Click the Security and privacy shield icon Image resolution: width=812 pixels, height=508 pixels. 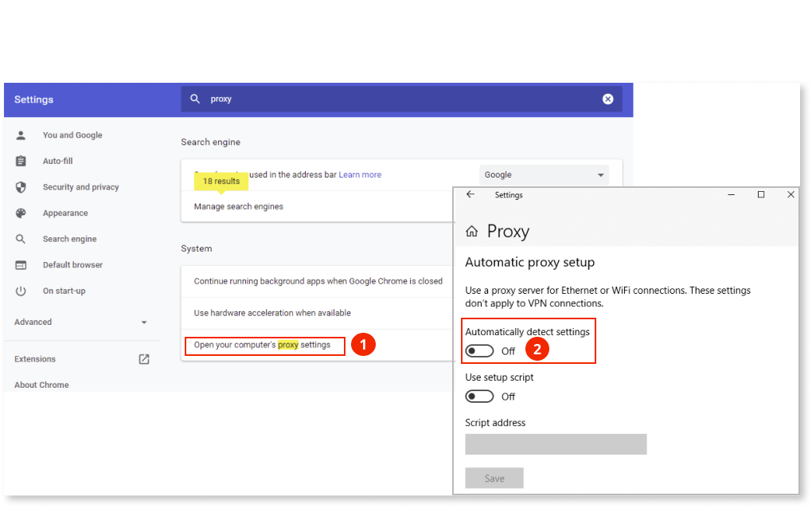tap(21, 187)
